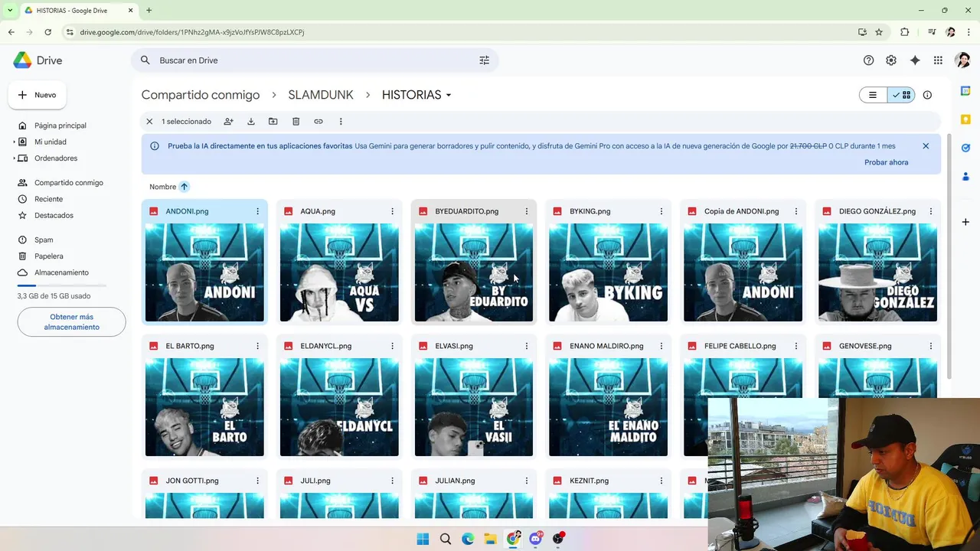
Task: Dismiss the Gemini promo banner
Action: tap(926, 146)
